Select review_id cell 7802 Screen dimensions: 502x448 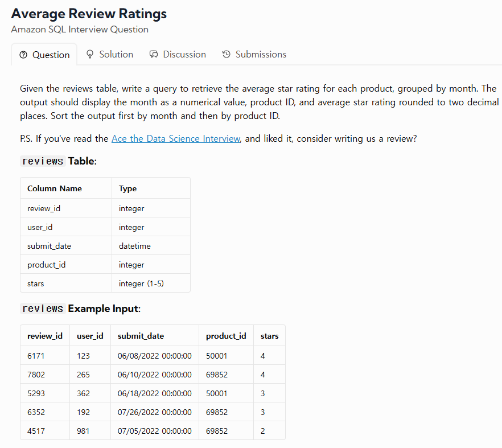45,375
